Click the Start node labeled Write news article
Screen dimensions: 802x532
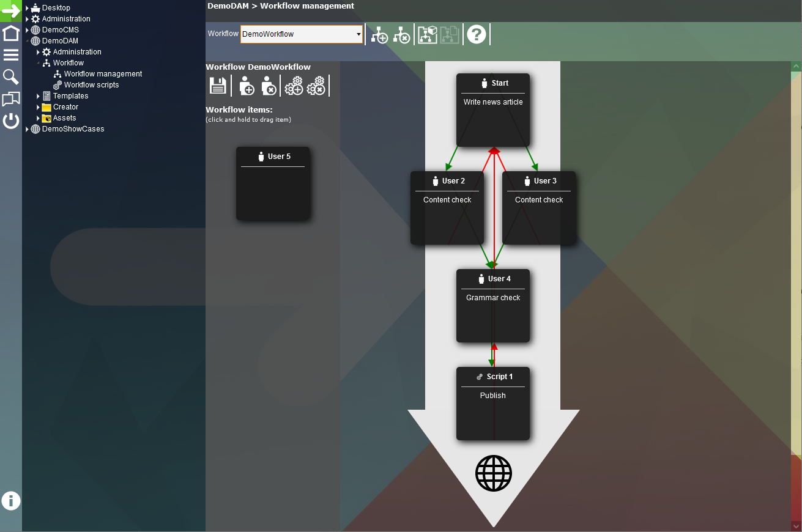click(x=493, y=109)
